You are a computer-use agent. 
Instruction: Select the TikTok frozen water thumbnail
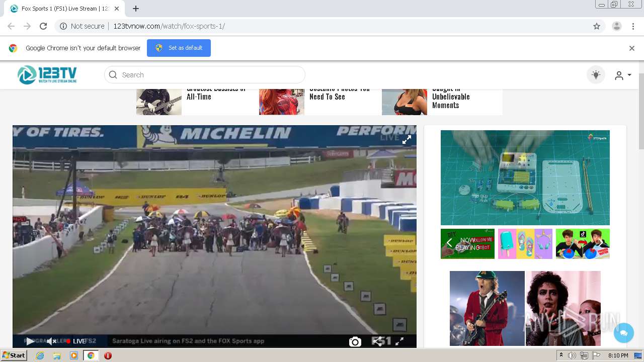coord(583,244)
